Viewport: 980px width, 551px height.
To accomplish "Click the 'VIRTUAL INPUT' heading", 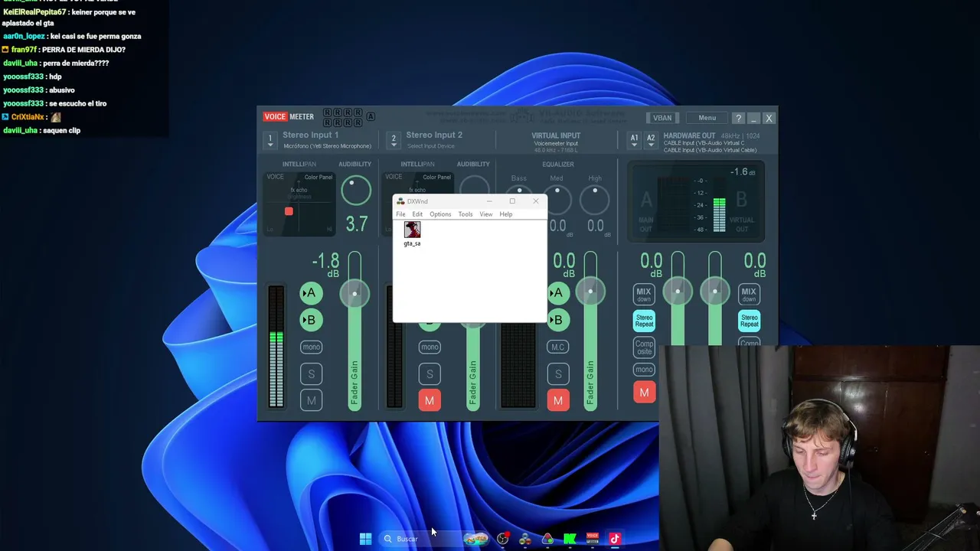I will click(556, 135).
